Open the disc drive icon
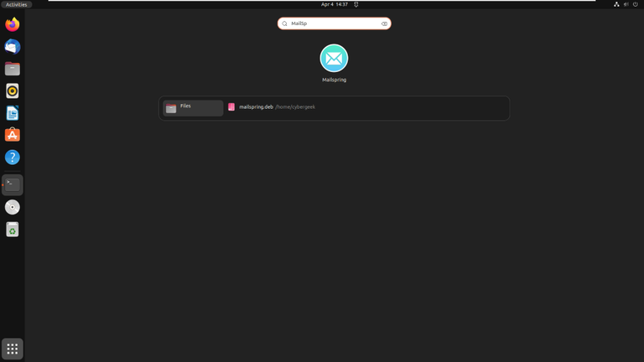The height and width of the screenshot is (362, 644). 13,207
